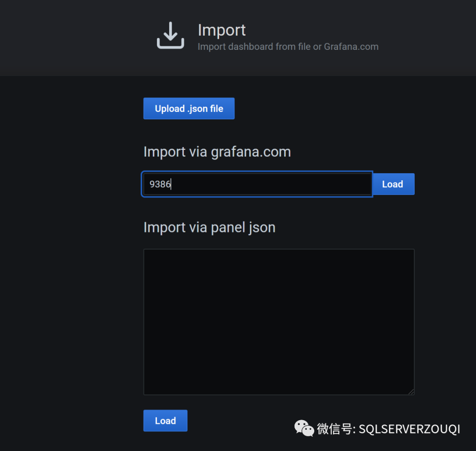
Task: Click 'Import dashboard from file or Grafana.com' subtitle
Action: point(288,47)
